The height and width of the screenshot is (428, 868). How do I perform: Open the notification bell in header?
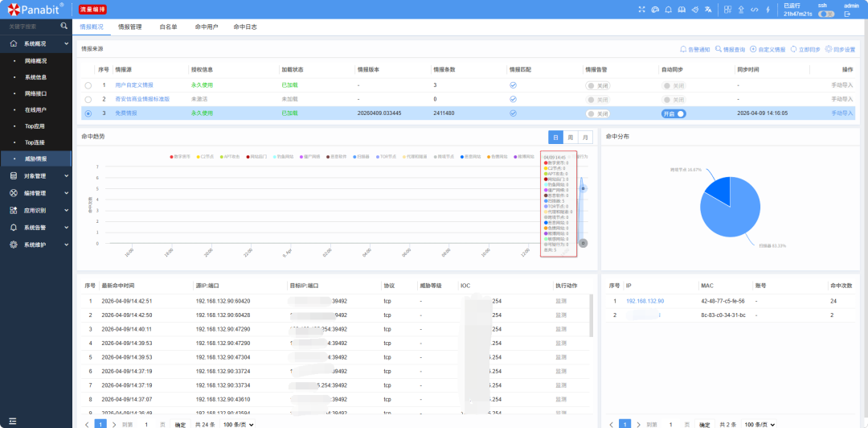pyautogui.click(x=669, y=10)
